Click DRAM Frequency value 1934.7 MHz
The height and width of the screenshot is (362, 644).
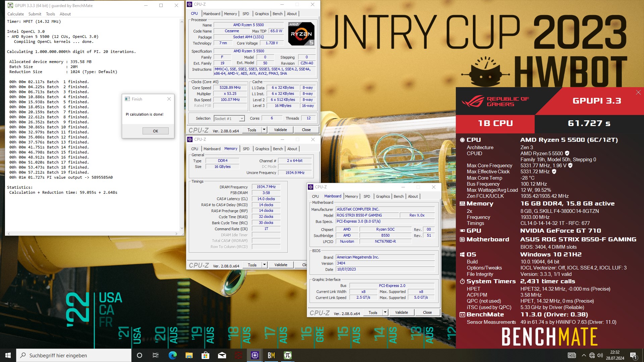[x=266, y=187]
